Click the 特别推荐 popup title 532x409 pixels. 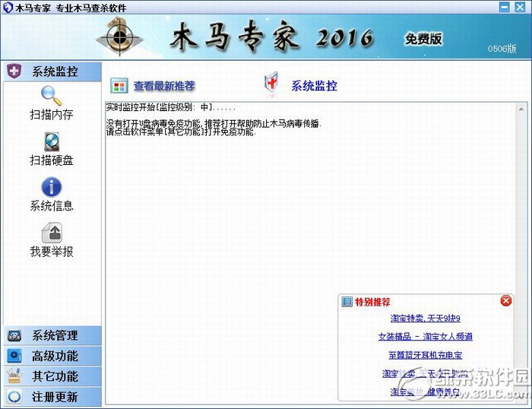(372, 302)
